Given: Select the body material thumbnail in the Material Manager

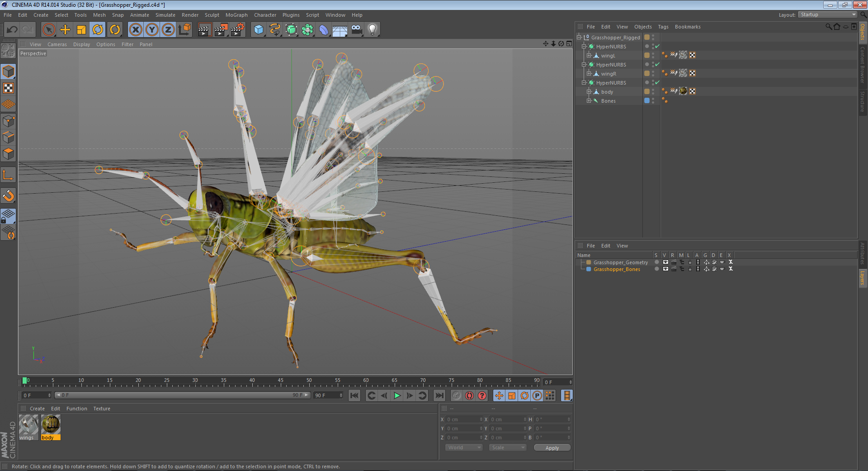Looking at the screenshot, I should click(50, 424).
